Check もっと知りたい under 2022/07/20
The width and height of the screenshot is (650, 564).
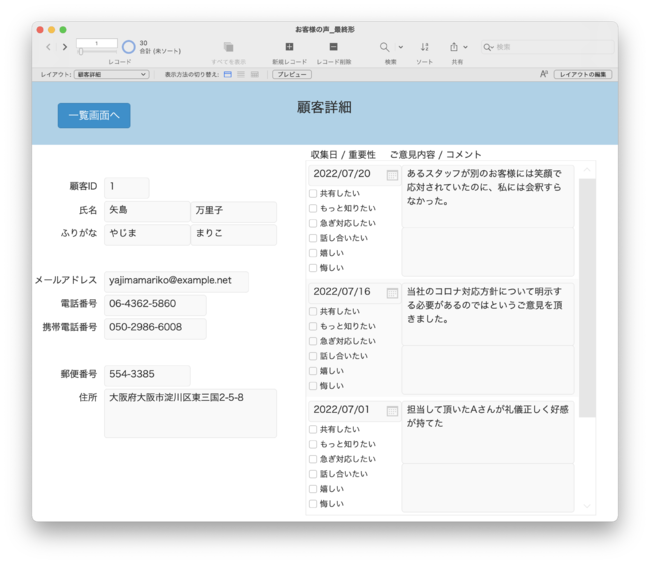pos(313,208)
